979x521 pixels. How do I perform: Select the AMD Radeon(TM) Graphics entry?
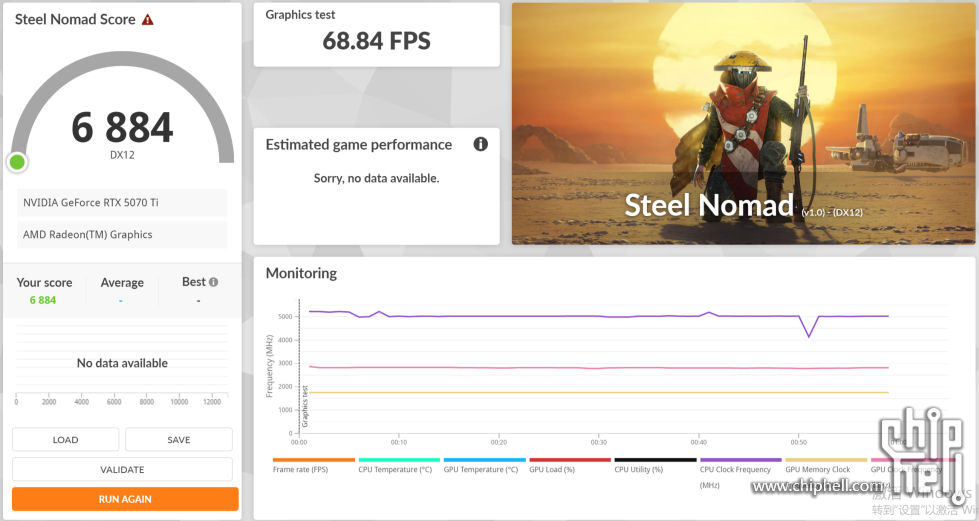[x=122, y=235]
